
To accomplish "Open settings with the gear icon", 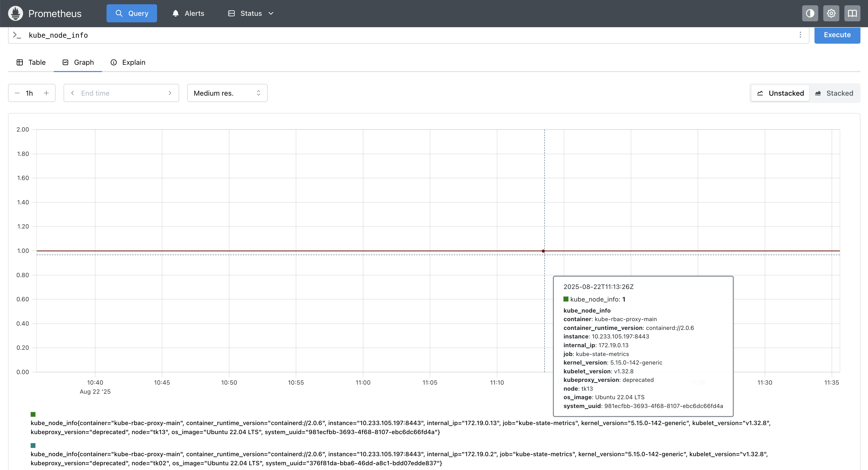I will pyautogui.click(x=831, y=14).
